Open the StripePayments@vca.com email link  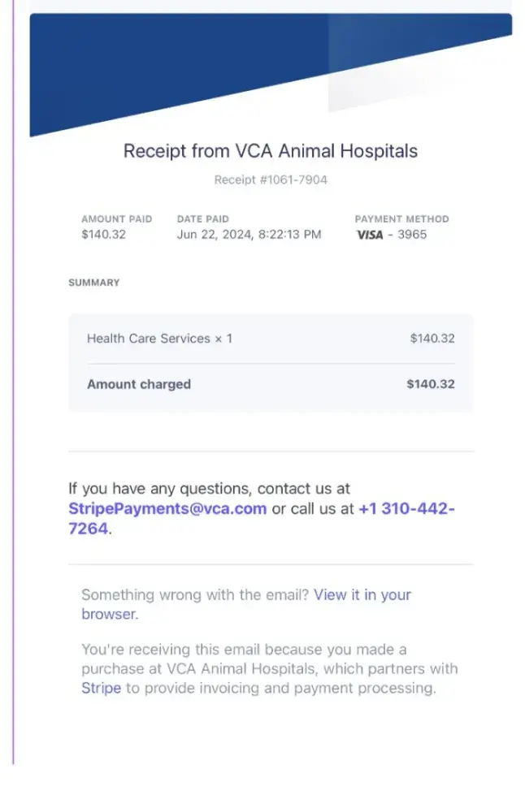[x=167, y=509]
